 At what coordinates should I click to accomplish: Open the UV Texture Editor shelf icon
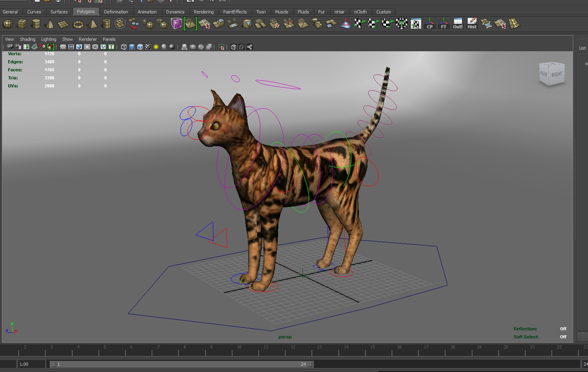tap(416, 24)
